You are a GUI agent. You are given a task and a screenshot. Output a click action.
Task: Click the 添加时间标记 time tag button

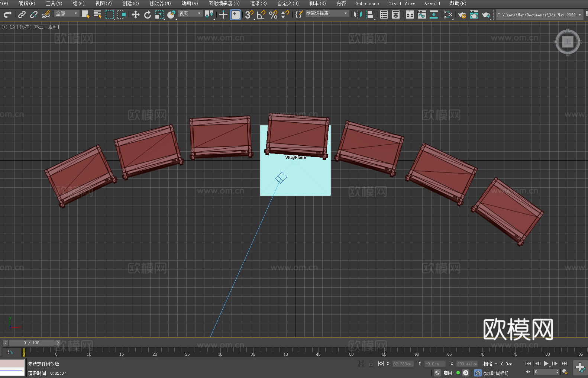tap(496, 373)
